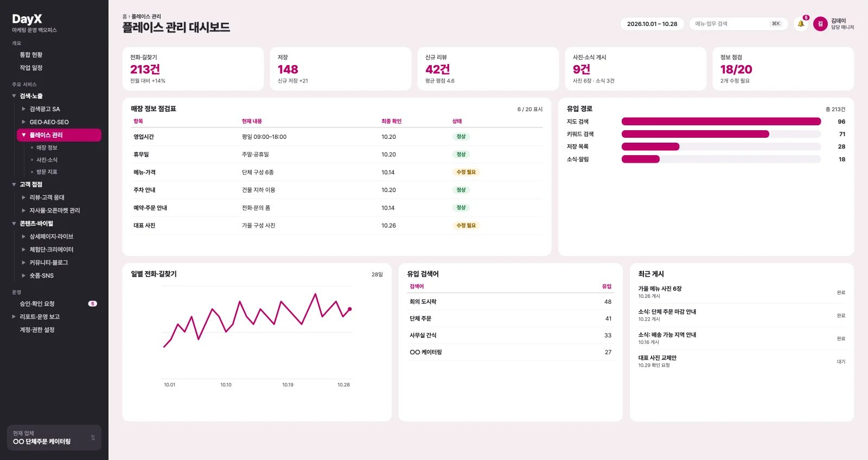Expand the 상세페이지·라이브 item

24,237
